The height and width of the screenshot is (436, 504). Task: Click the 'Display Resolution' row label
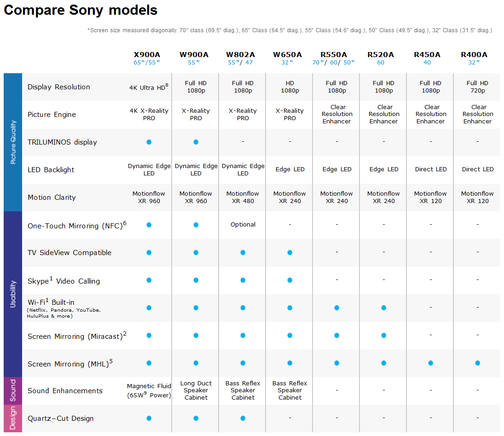coord(59,87)
